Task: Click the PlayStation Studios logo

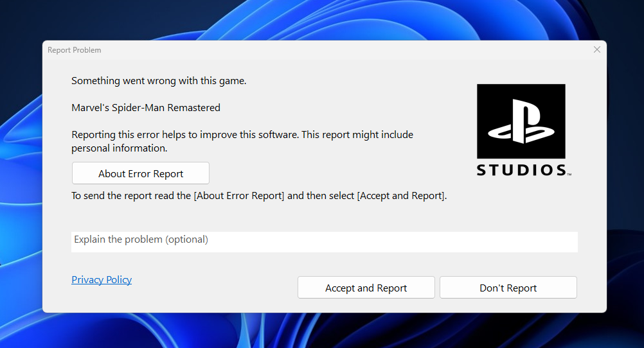Action: pos(524,130)
